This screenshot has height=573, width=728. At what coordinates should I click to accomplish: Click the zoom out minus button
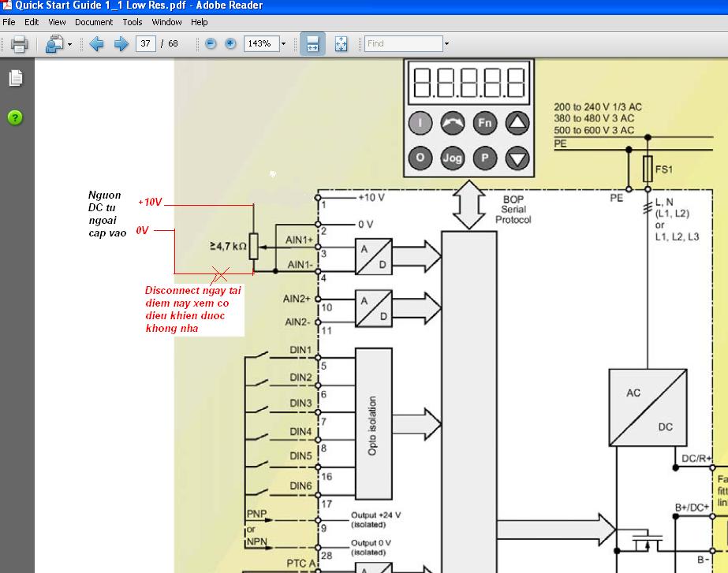[x=211, y=44]
